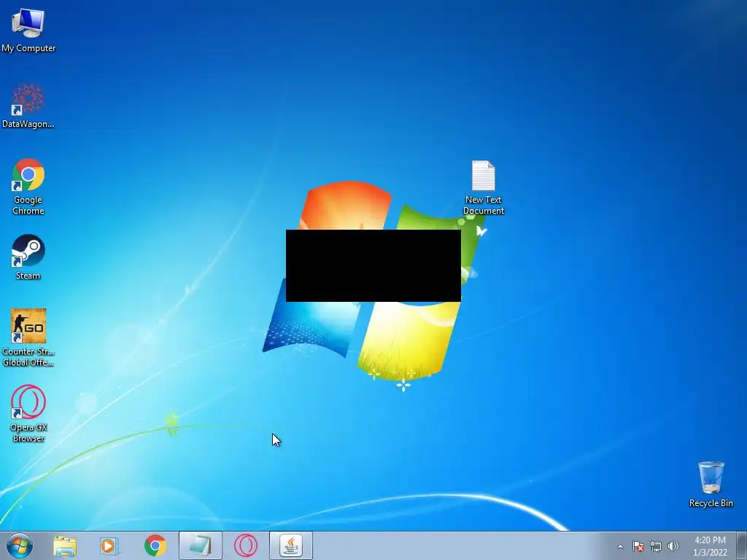The width and height of the screenshot is (747, 560).
Task: Select the DataWagon desktop shortcut
Action: [28, 105]
